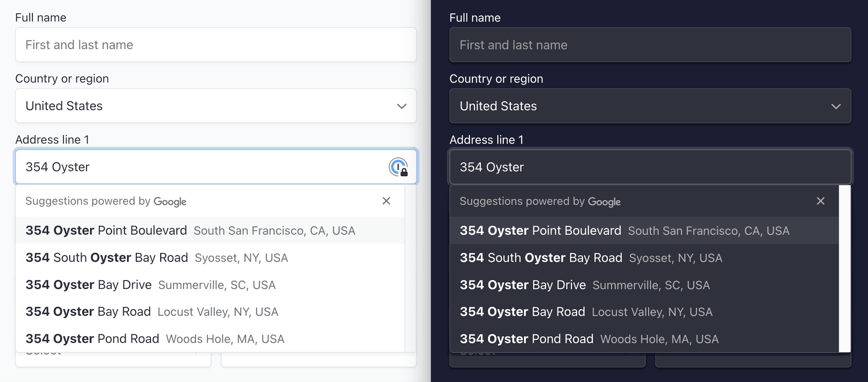Click the Google-powered suggestions close icon (dark theme)
The width and height of the screenshot is (868, 382).
821,201
